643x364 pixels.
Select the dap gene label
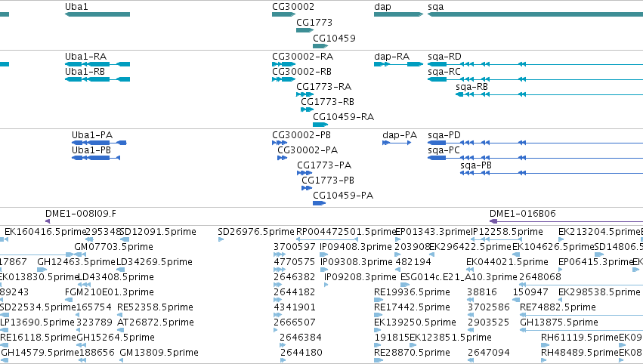point(382,7)
